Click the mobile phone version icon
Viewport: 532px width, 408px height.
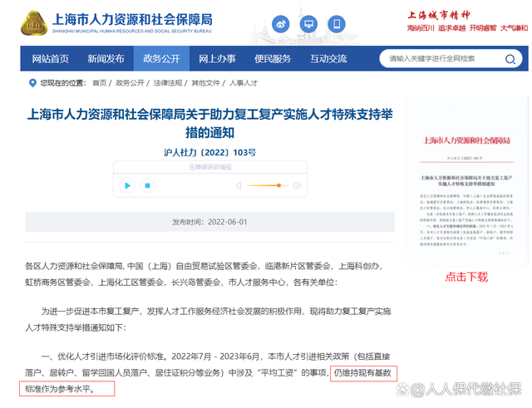pos(337,24)
